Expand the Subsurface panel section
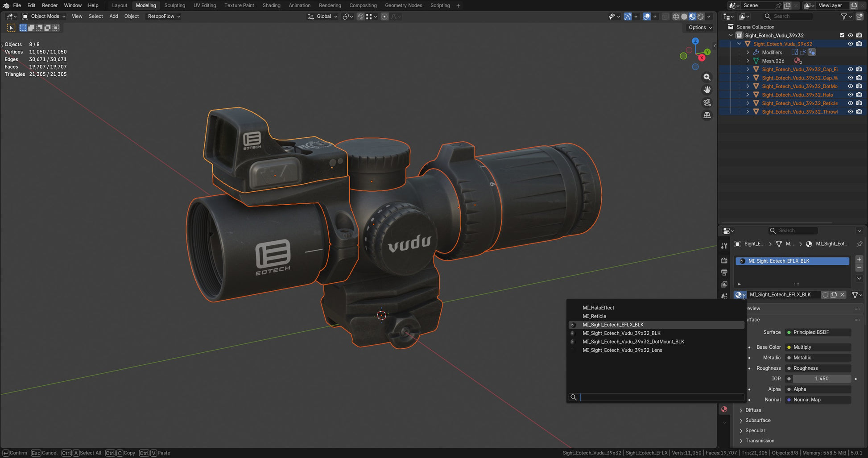Image resolution: width=868 pixels, height=458 pixels. (757, 421)
